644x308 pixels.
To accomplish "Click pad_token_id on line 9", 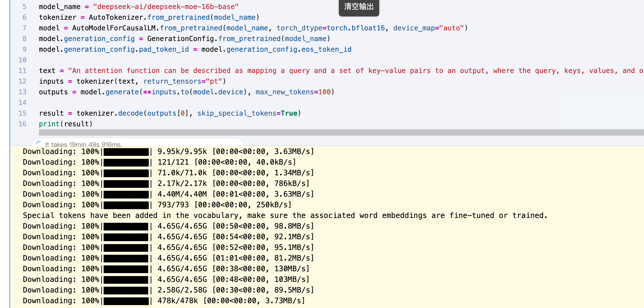I will tap(164, 49).
